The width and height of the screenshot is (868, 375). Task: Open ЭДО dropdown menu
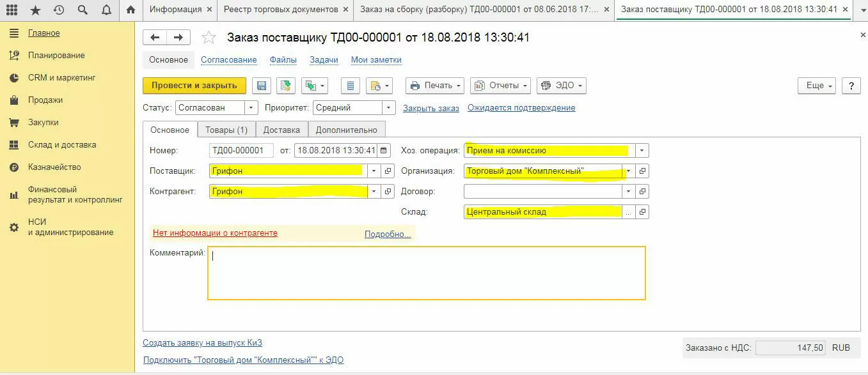click(x=562, y=86)
